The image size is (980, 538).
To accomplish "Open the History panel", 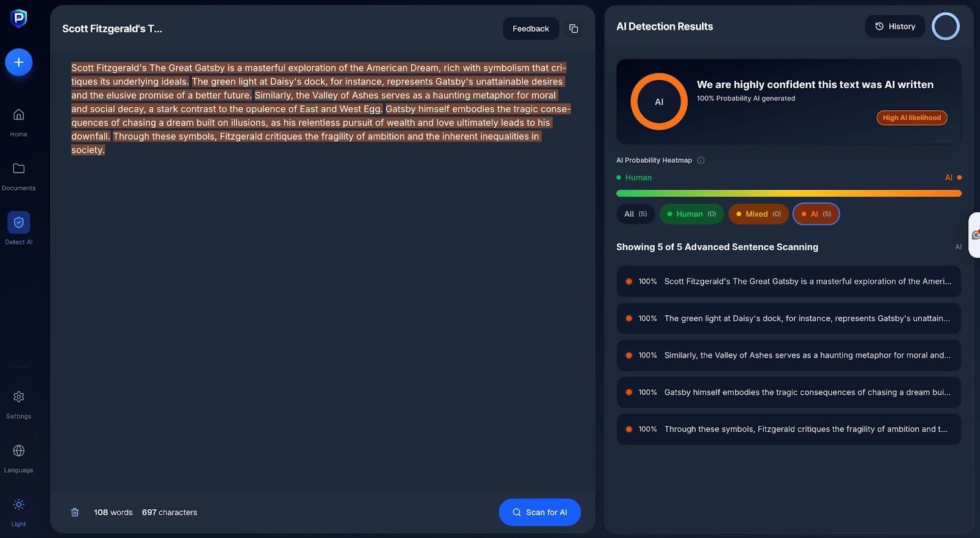I will [x=895, y=26].
